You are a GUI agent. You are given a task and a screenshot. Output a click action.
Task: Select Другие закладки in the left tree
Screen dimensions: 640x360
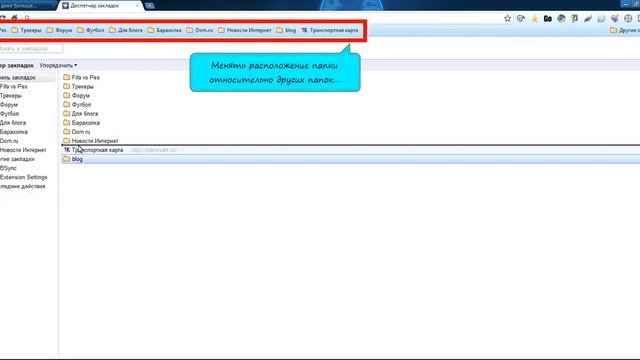point(18,159)
